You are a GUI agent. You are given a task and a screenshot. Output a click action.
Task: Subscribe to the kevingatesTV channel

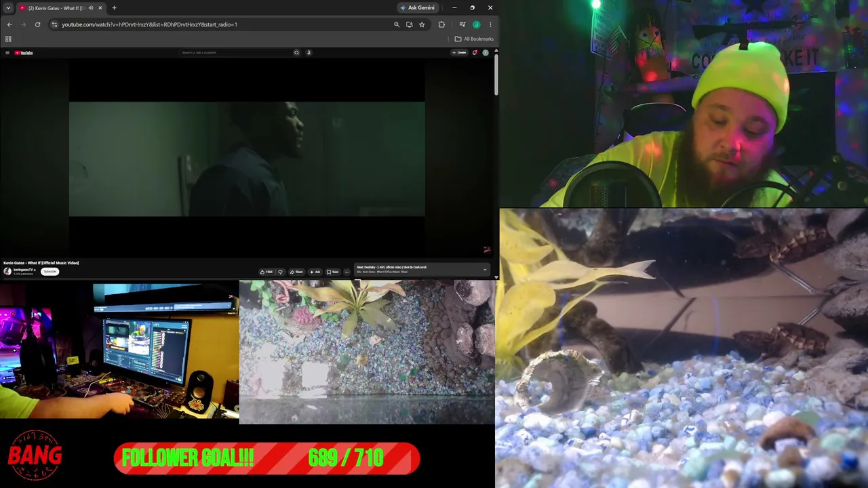pos(50,272)
